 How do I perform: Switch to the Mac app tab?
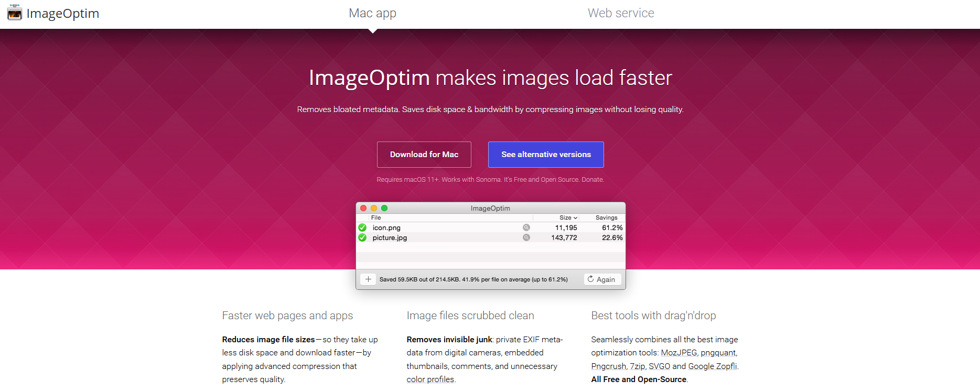373,13
